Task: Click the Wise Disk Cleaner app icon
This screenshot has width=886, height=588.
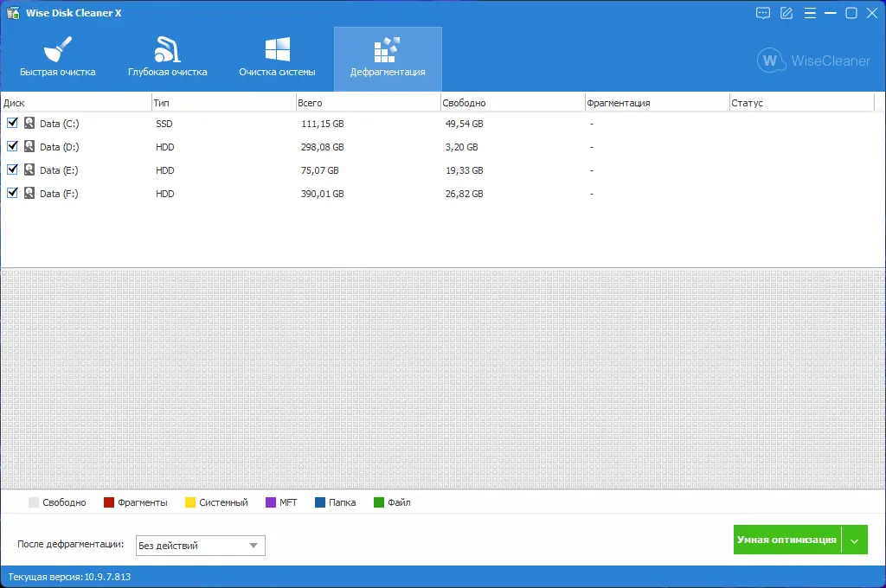Action: tap(13, 12)
